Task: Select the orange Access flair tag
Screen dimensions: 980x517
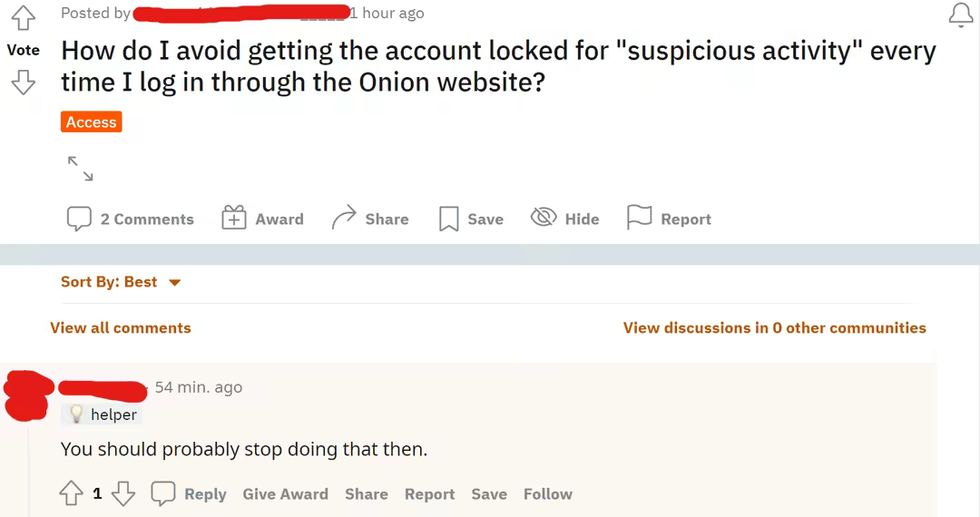Action: tap(92, 122)
